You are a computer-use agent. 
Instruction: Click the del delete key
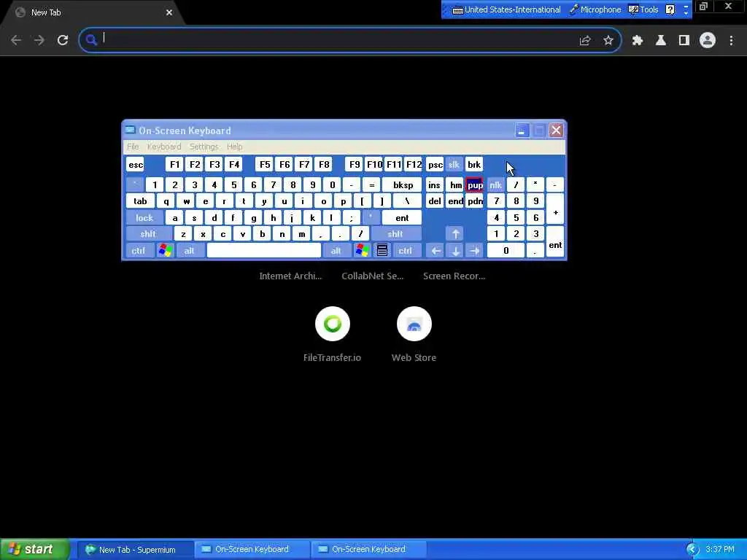click(435, 201)
